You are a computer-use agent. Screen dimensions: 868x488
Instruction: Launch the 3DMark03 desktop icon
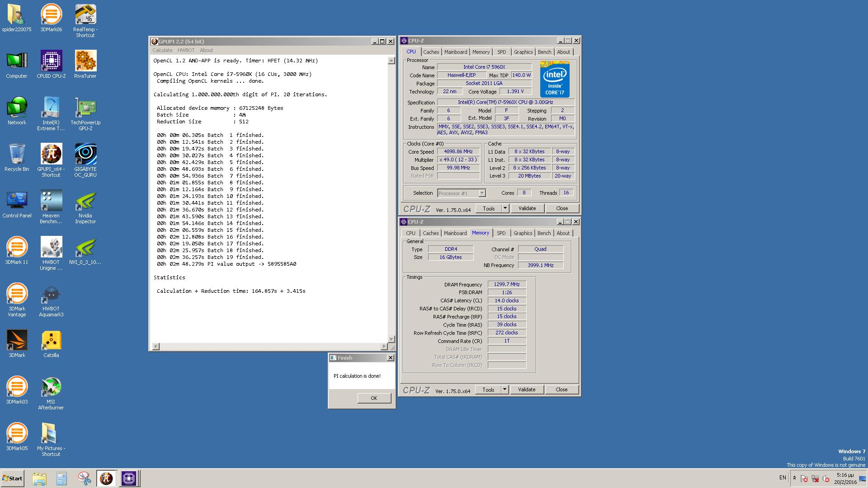coord(17,390)
